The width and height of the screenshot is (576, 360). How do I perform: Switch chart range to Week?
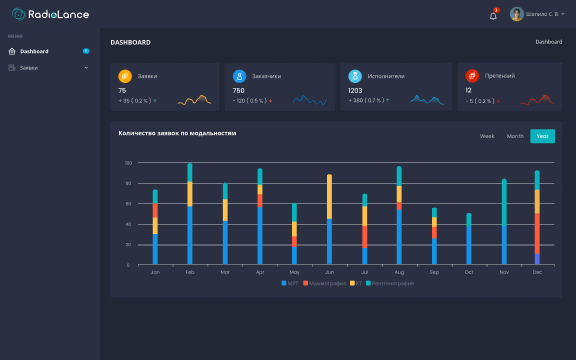coord(487,136)
